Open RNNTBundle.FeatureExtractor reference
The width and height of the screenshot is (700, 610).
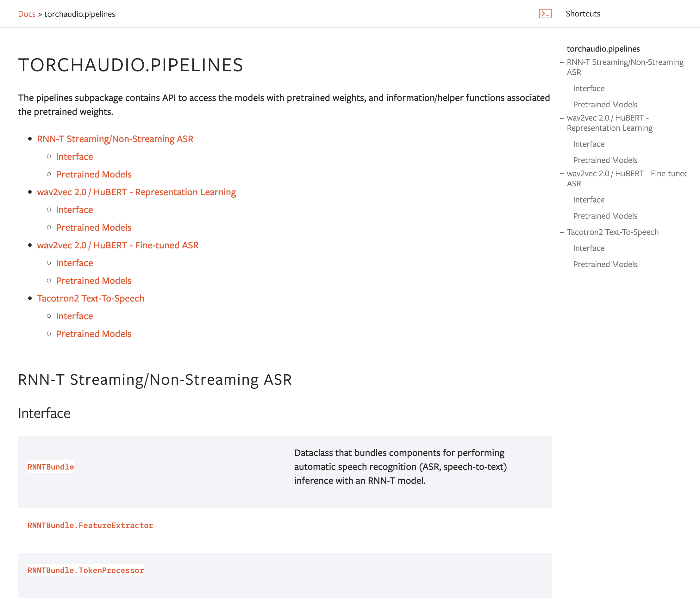[x=90, y=525]
